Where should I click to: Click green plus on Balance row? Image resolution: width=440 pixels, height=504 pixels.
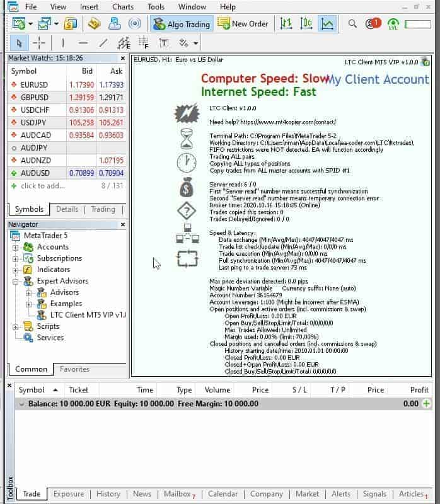pos(427,404)
